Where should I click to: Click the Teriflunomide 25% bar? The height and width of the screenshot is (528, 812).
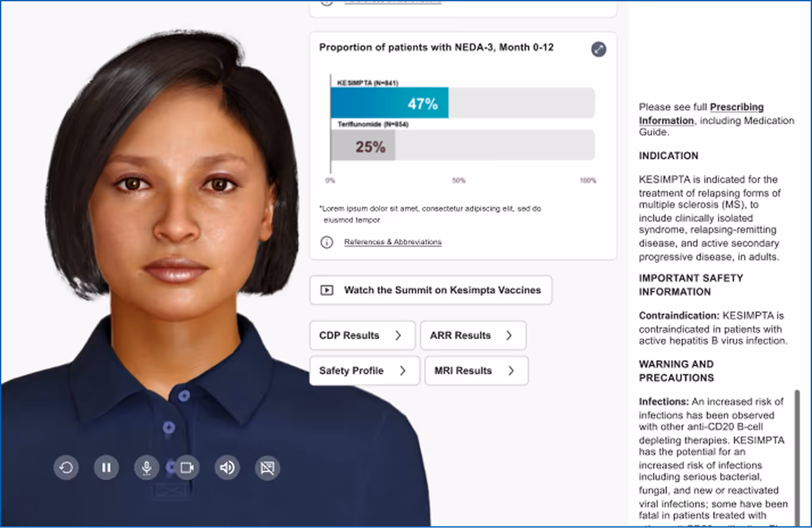pyautogui.click(x=363, y=146)
